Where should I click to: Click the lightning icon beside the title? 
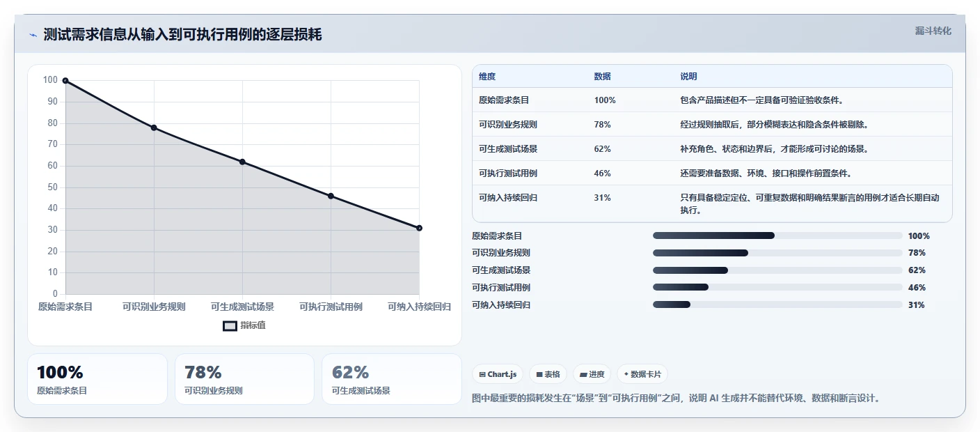pos(33,35)
